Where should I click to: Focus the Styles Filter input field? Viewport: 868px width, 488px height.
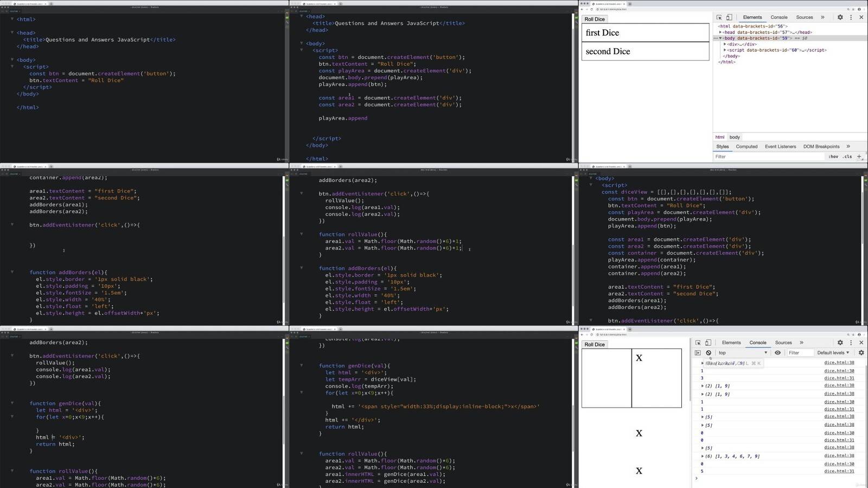769,157
